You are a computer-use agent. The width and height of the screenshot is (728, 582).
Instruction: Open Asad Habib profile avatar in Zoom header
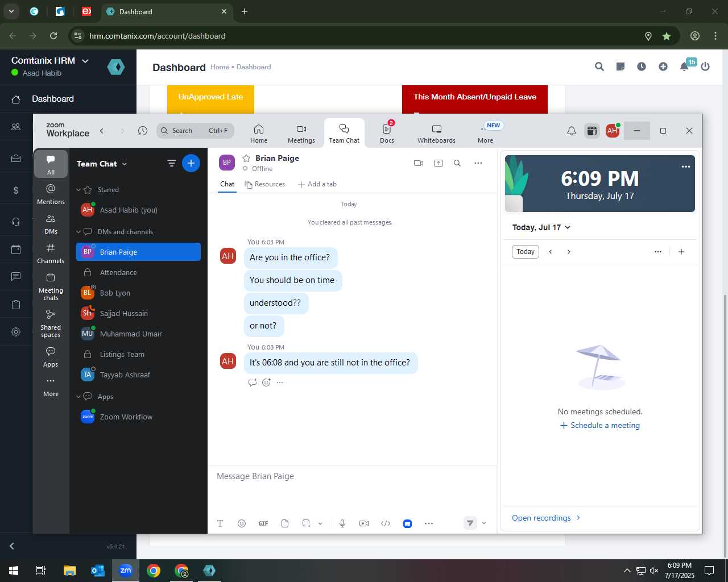613,130
